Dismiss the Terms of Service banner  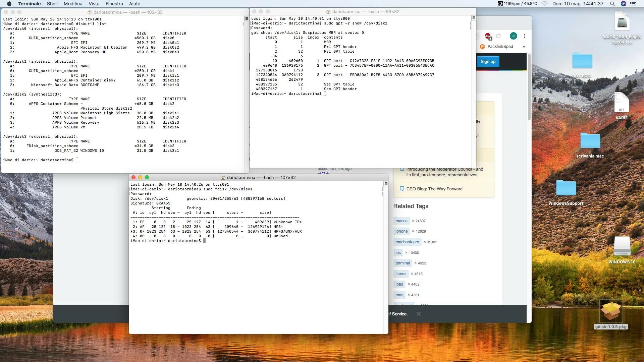click(x=418, y=314)
